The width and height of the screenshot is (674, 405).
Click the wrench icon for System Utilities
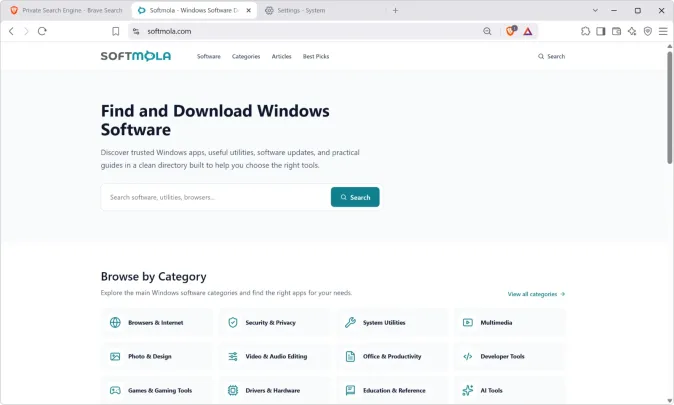[350, 322]
